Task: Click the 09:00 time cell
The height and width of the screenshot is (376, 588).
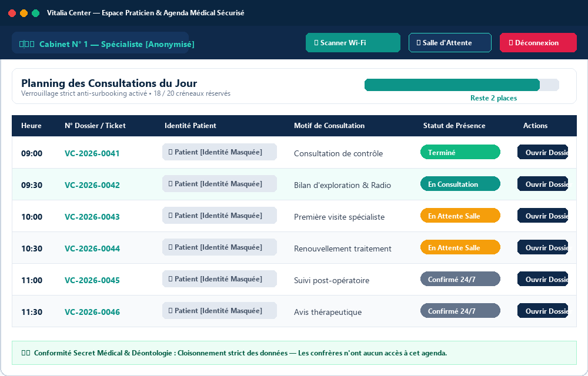Action: pos(32,153)
